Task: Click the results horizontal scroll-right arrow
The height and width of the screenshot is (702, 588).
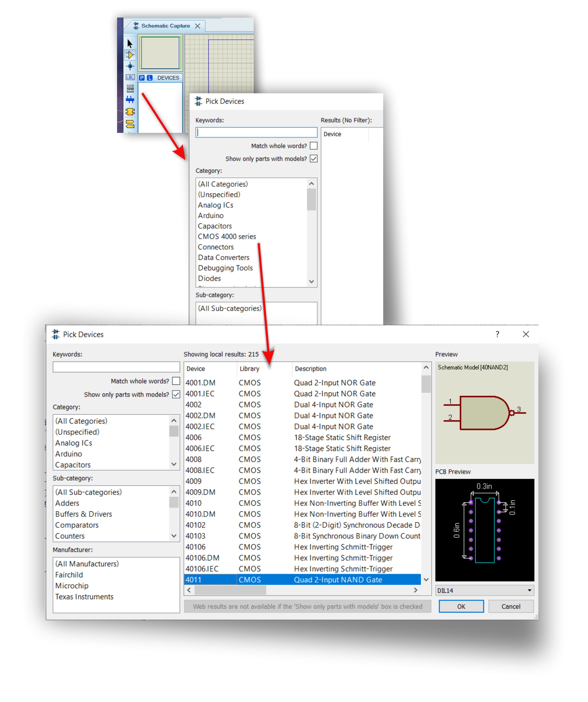Action: point(416,590)
